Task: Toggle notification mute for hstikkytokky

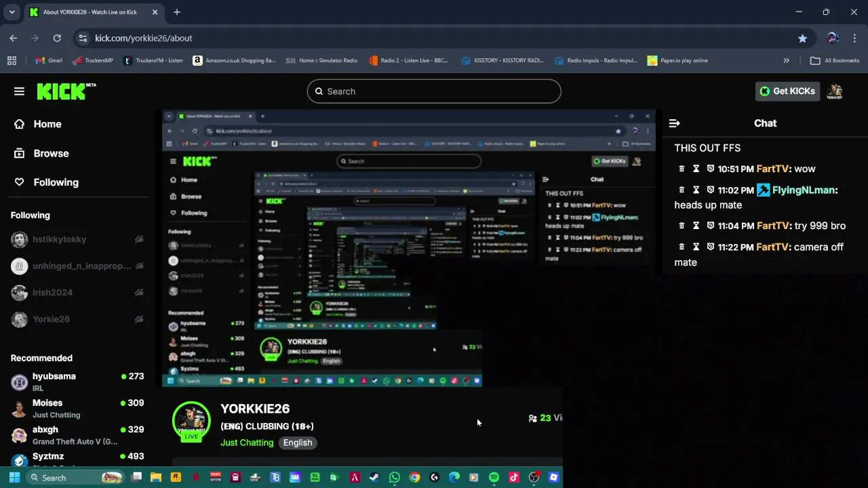Action: (x=139, y=239)
